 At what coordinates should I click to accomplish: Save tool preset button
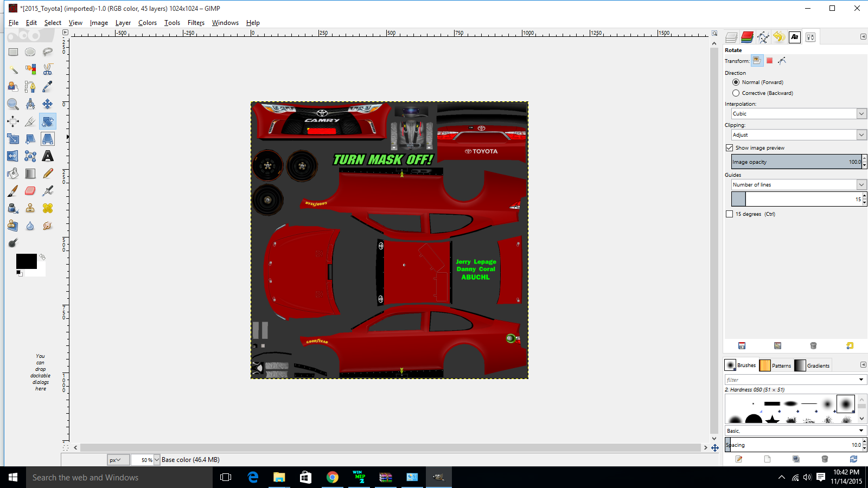[742, 346]
